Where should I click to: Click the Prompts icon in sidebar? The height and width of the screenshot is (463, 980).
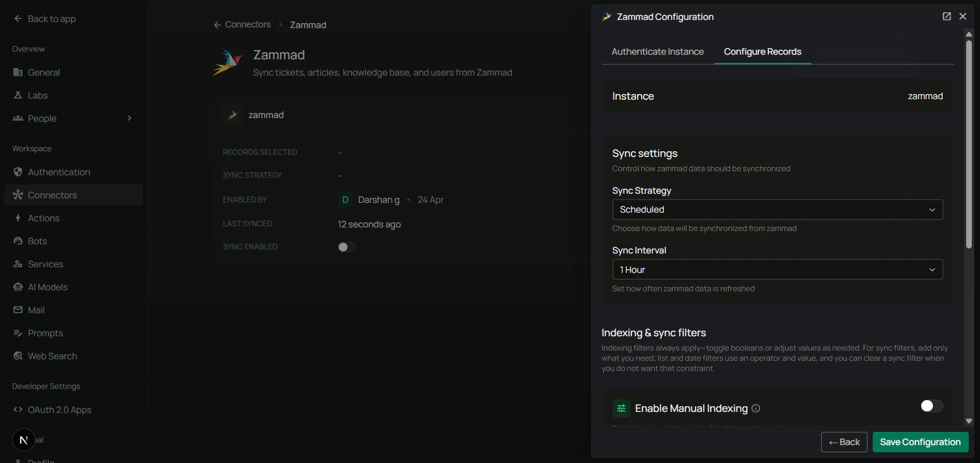18,333
